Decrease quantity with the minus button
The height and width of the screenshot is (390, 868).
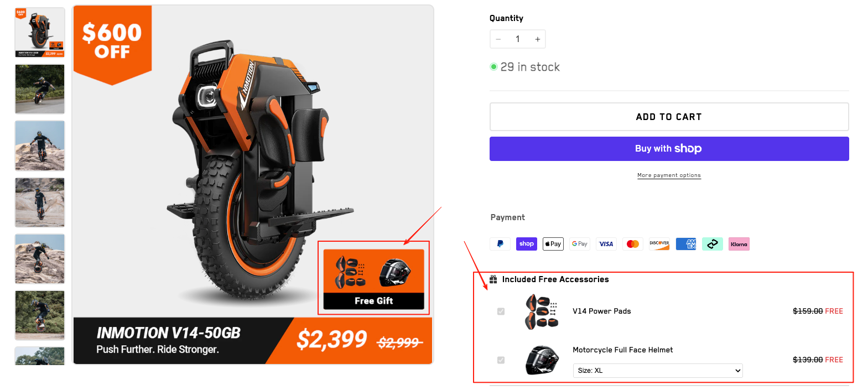(498, 39)
